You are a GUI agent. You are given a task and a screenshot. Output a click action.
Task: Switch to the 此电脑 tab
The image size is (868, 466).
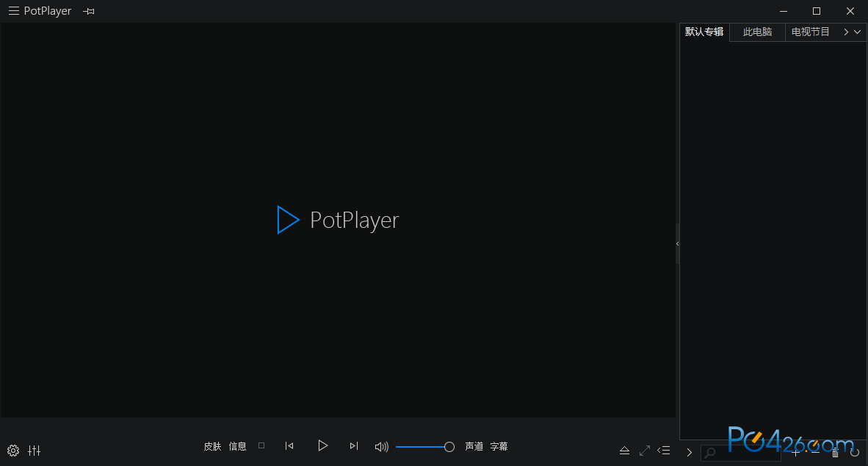(757, 32)
